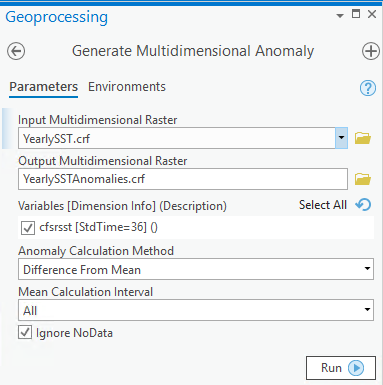Run the geoprocessing tool
Viewport: 383px width, 385px height.
341,368
